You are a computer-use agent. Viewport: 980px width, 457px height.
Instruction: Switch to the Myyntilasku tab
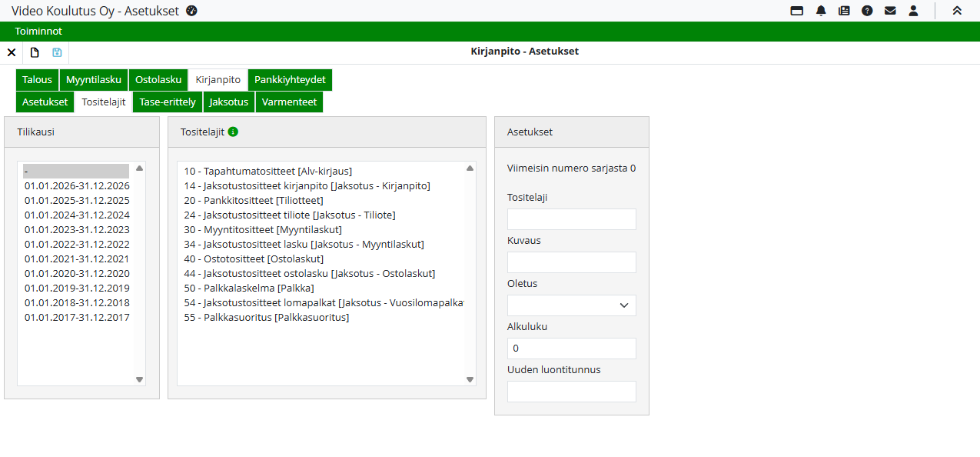94,80
